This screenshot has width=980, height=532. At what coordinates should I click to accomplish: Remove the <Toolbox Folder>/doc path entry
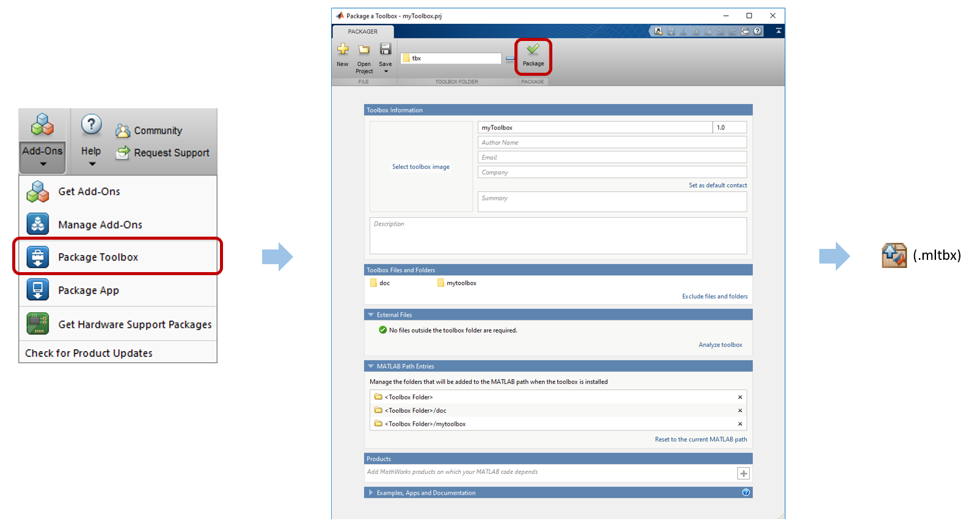740,411
